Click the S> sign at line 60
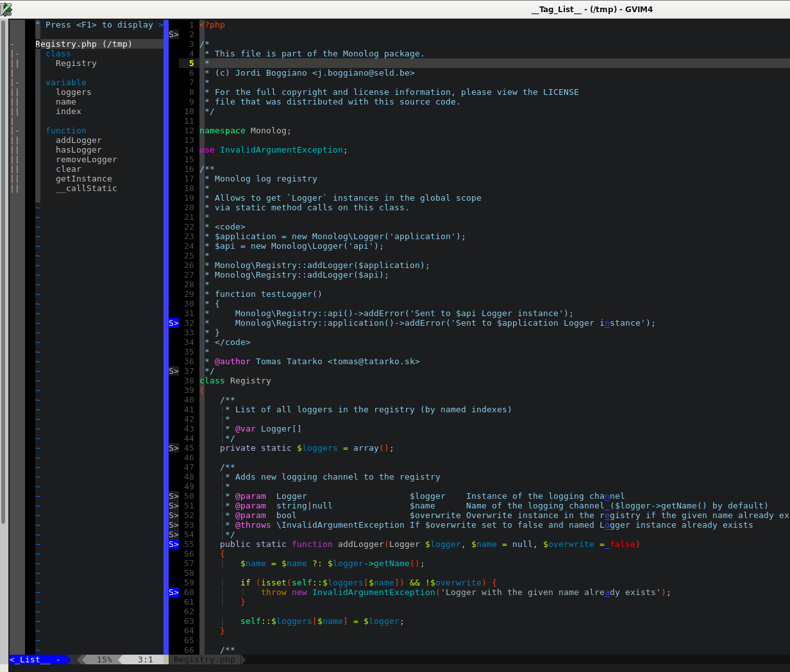The height and width of the screenshot is (672, 790). pyautogui.click(x=172, y=592)
